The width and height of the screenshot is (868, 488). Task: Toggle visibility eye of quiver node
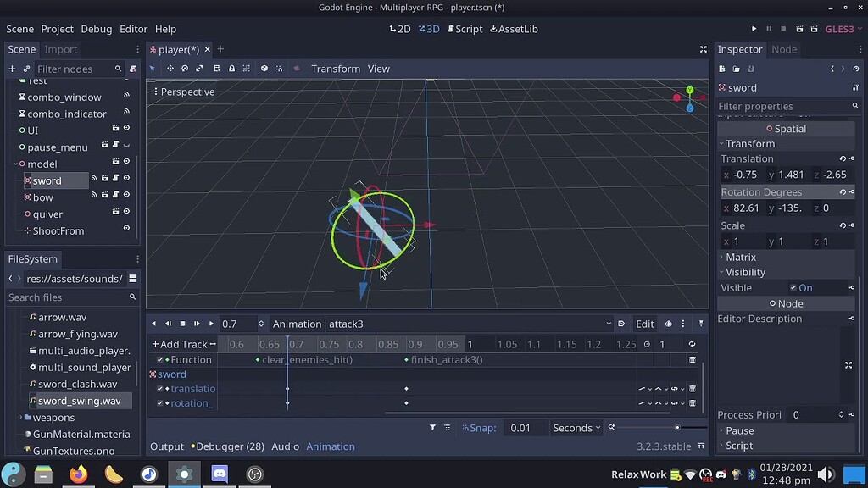coord(127,211)
